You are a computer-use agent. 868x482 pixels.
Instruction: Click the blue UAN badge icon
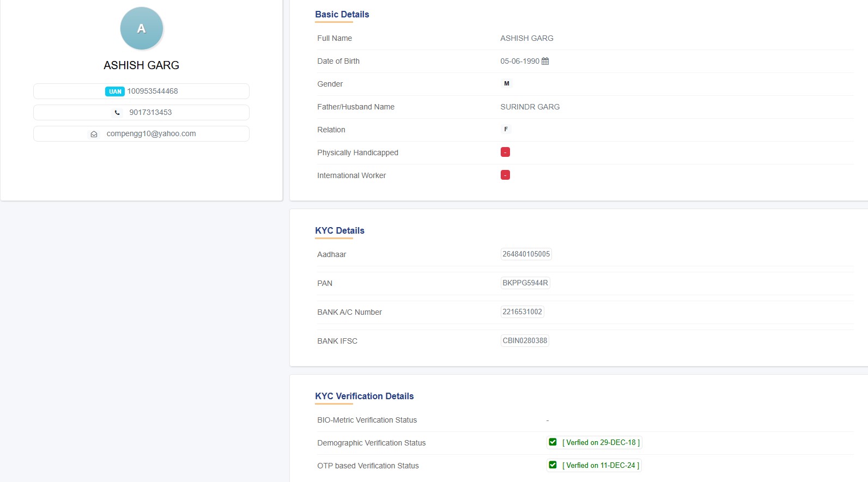point(115,91)
